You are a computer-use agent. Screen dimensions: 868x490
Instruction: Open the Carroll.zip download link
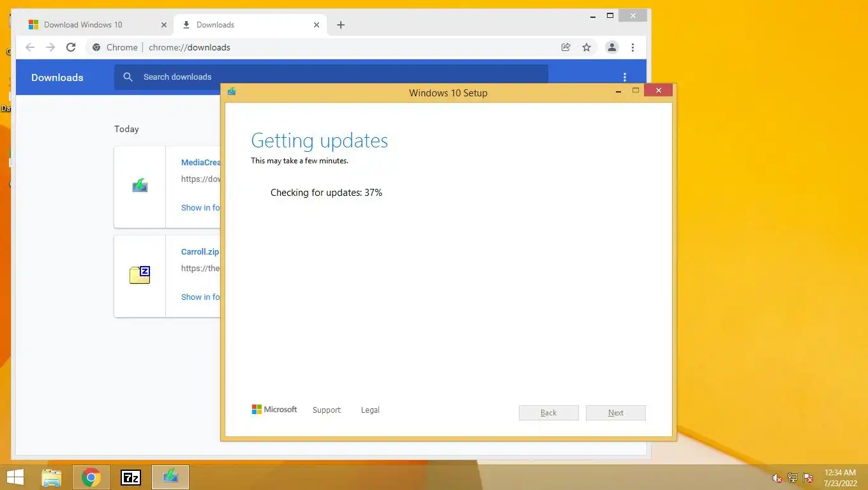200,252
